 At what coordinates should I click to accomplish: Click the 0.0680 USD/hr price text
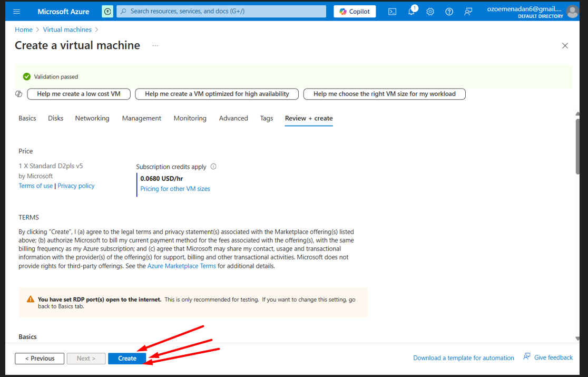(x=162, y=179)
